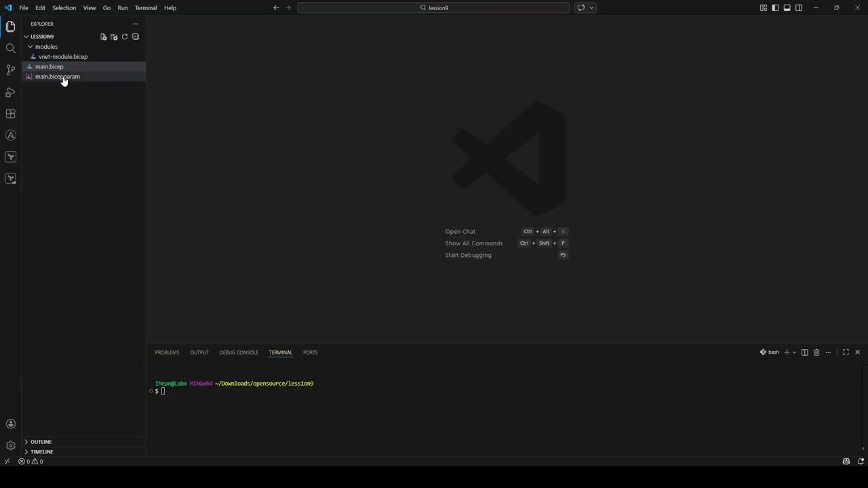Open the Go menu

[106, 7]
